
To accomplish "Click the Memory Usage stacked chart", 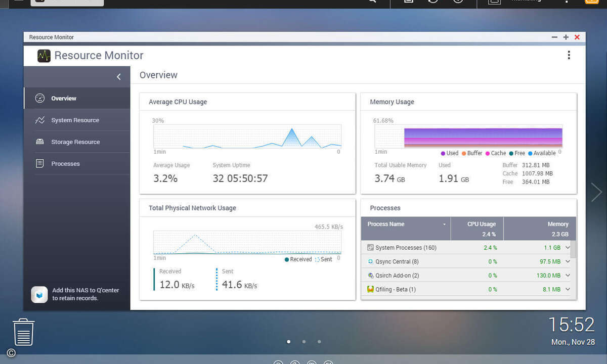I will coord(468,136).
